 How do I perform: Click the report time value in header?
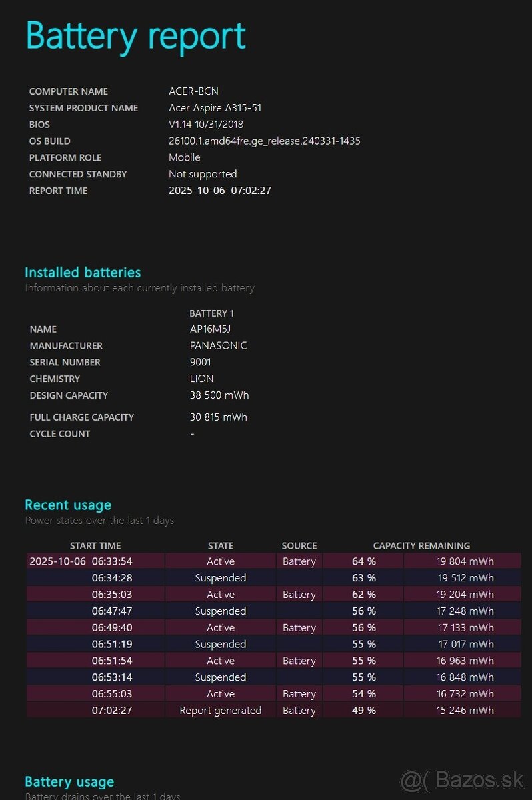pyautogui.click(x=219, y=191)
